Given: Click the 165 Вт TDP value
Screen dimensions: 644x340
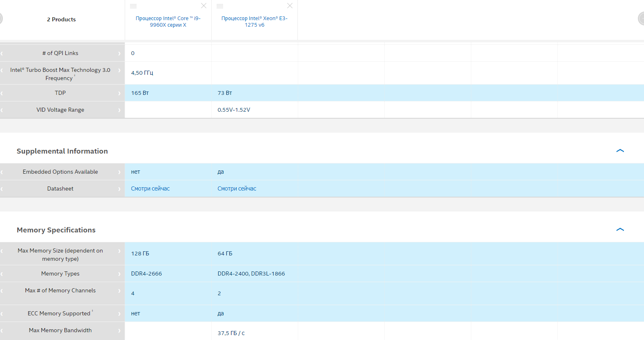Looking at the screenshot, I should pyautogui.click(x=140, y=93).
